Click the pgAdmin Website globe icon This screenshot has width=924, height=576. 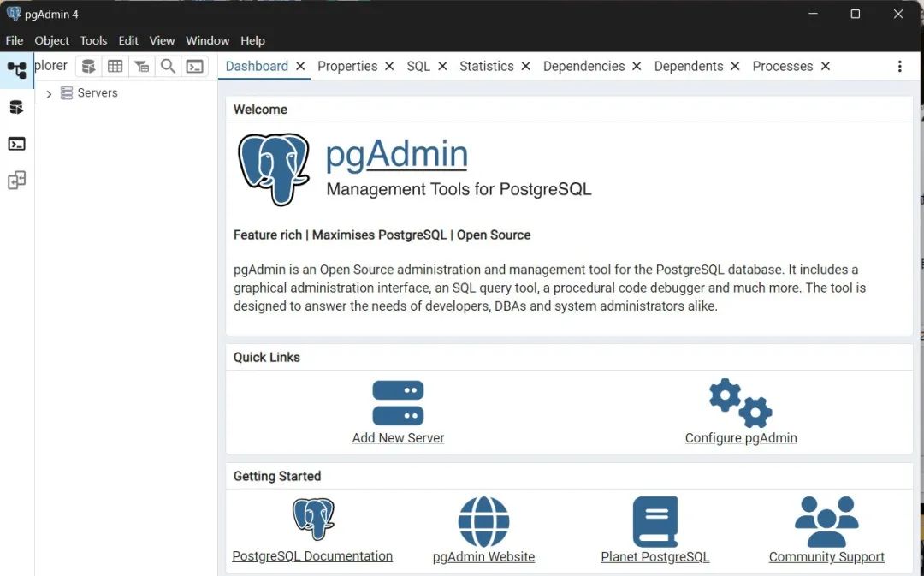pos(483,522)
